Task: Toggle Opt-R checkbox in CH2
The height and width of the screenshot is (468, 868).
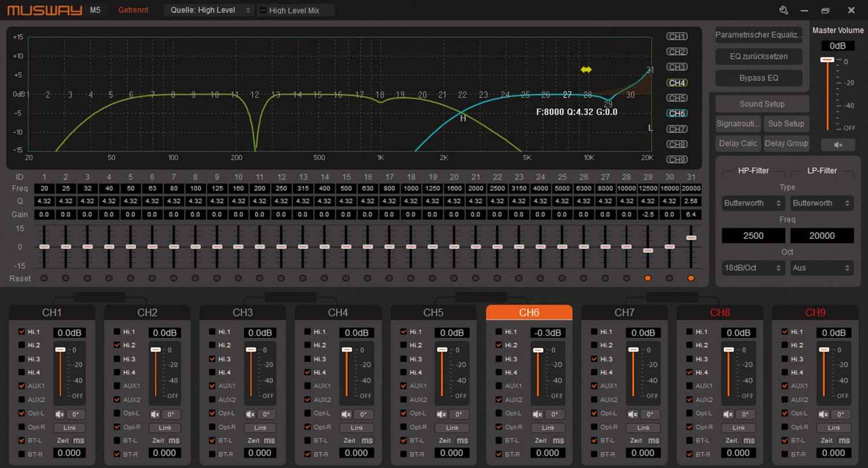Action: 117,427
